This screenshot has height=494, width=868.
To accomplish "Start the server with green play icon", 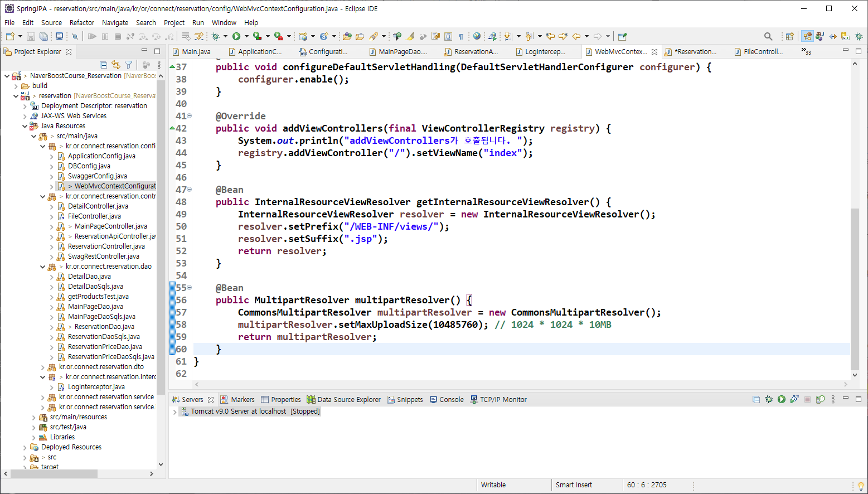I will (x=782, y=399).
